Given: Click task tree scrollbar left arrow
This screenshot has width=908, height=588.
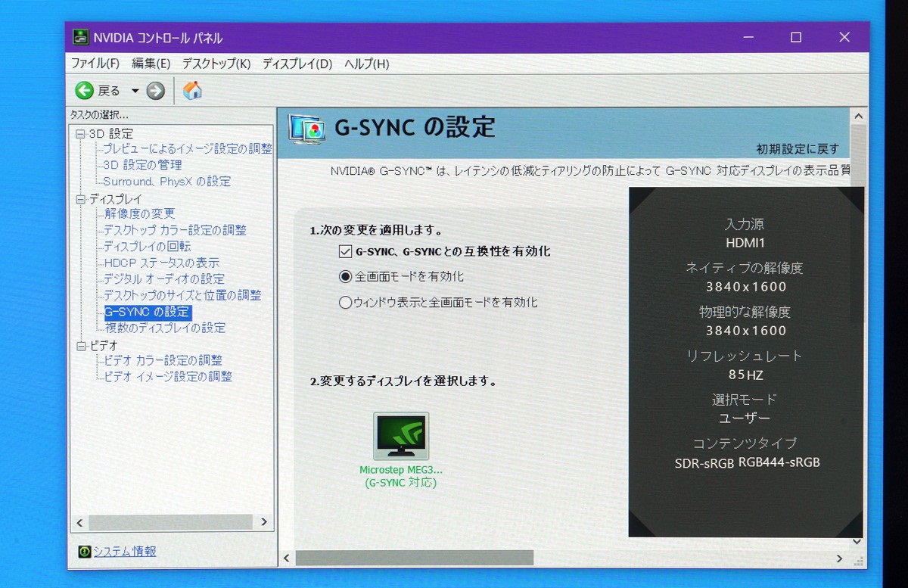Looking at the screenshot, I should pos(80,522).
